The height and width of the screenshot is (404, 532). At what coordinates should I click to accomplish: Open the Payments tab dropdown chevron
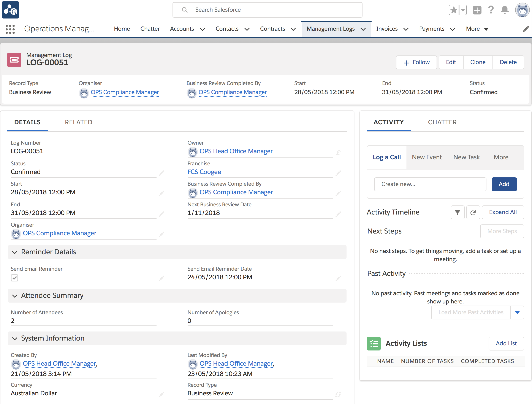(452, 29)
